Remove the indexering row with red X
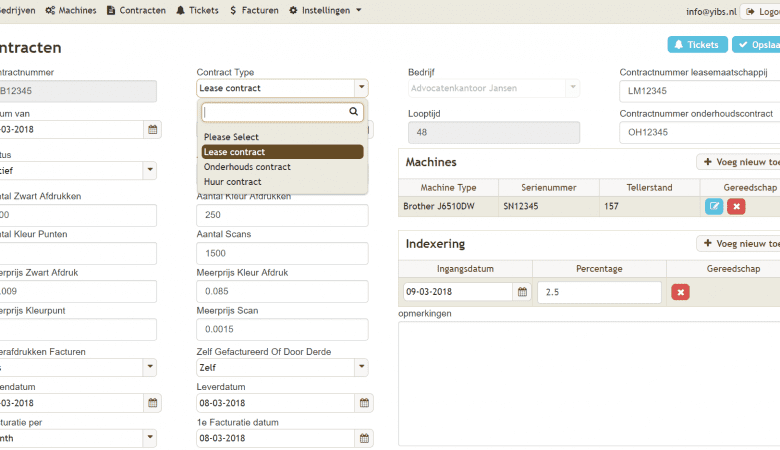 [x=681, y=292]
